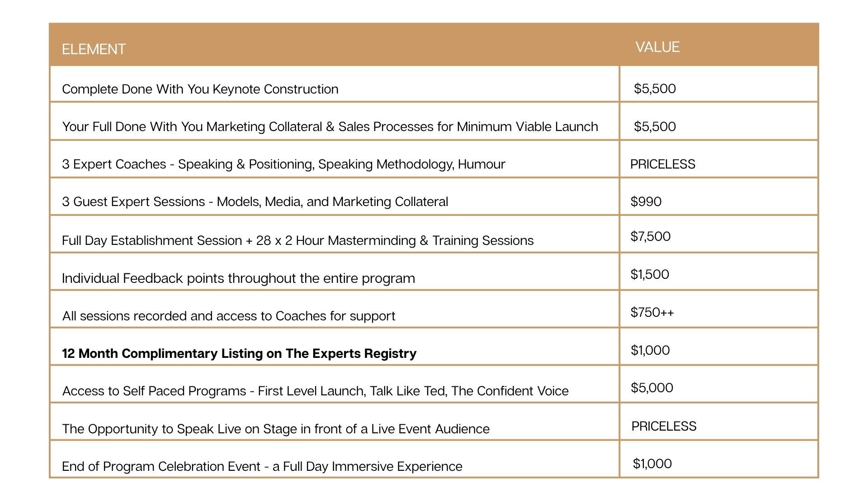This screenshot has height=488, width=868.
Task: Click the $7,500 value
Action: pos(650,236)
